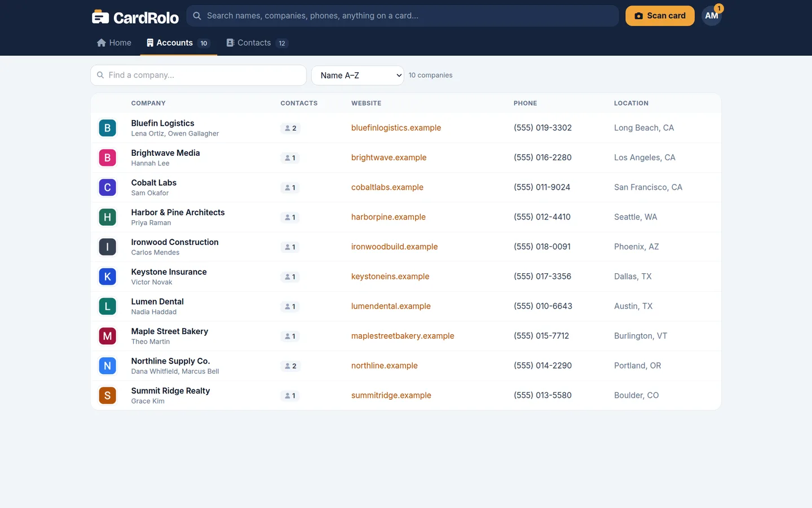This screenshot has width=812, height=508.
Task: Open the cobaltlabs.example website link
Action: point(387,187)
